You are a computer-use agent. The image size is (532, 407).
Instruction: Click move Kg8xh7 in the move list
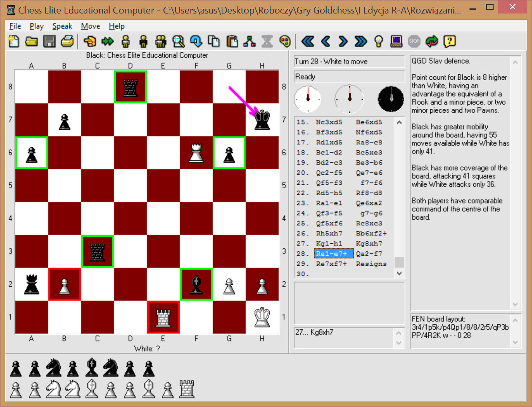tap(369, 243)
